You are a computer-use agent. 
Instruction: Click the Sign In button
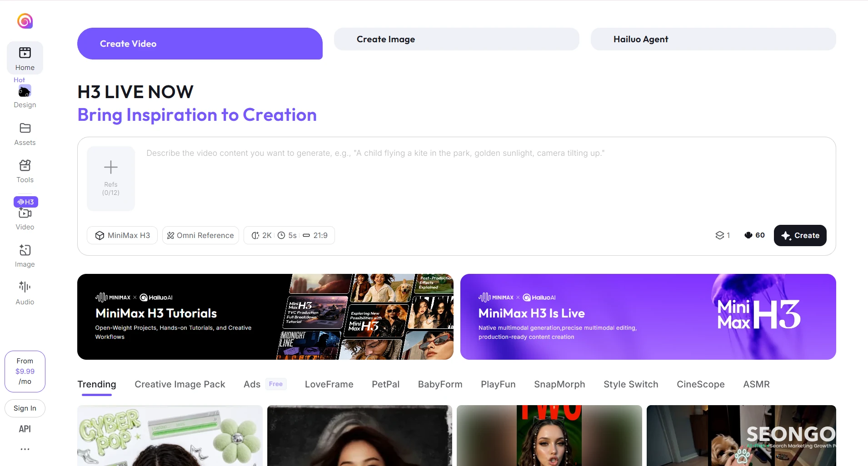pyautogui.click(x=25, y=408)
